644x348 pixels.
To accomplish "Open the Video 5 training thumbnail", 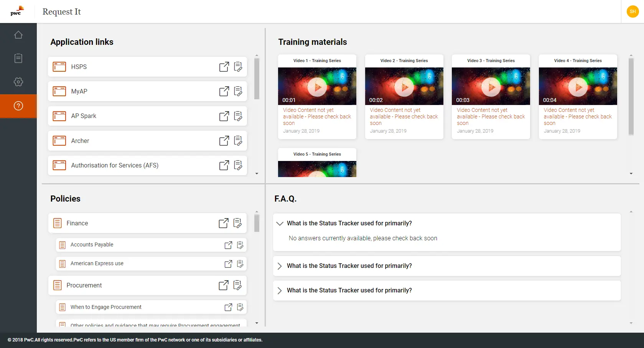I will click(x=317, y=169).
